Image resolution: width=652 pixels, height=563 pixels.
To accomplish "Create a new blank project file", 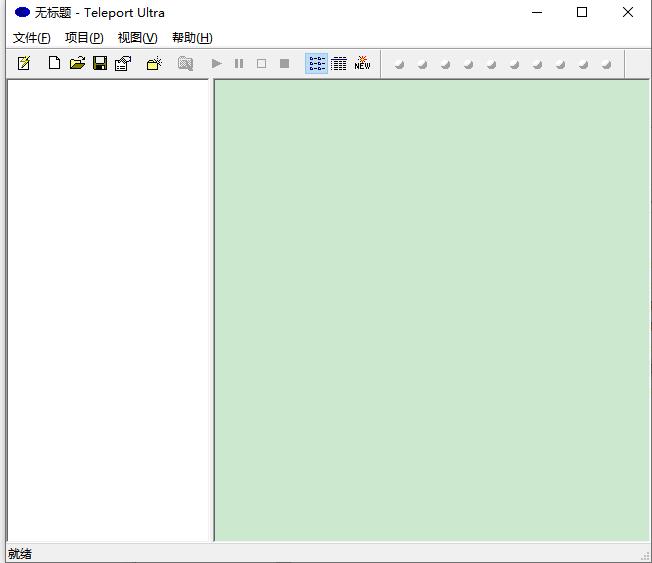I will point(54,63).
